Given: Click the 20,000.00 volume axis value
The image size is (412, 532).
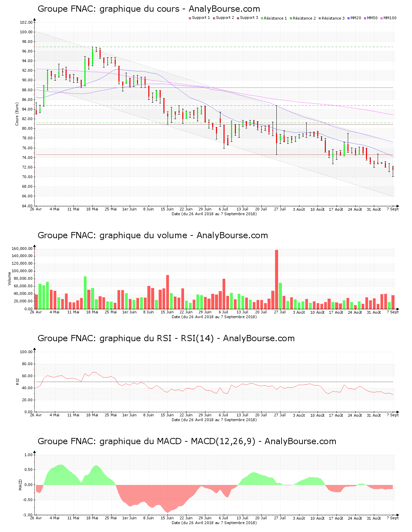Looking at the screenshot, I should pyautogui.click(x=23, y=301).
